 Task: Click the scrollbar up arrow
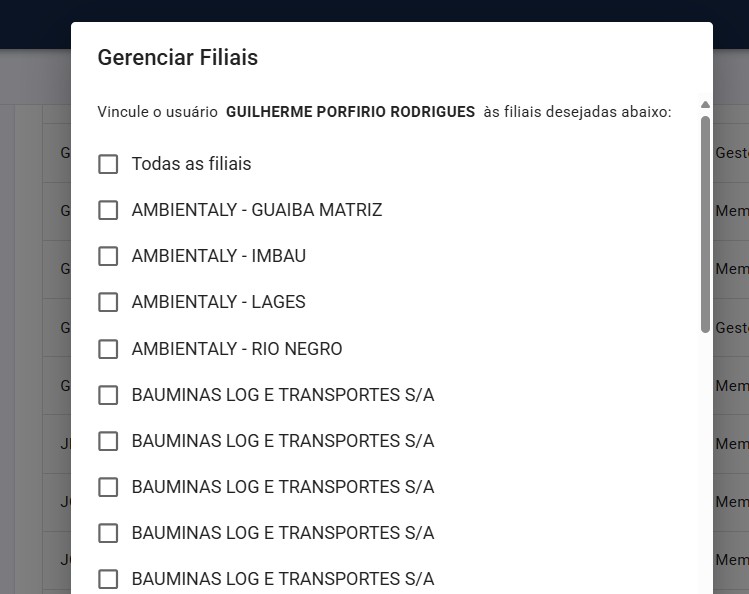tap(705, 105)
